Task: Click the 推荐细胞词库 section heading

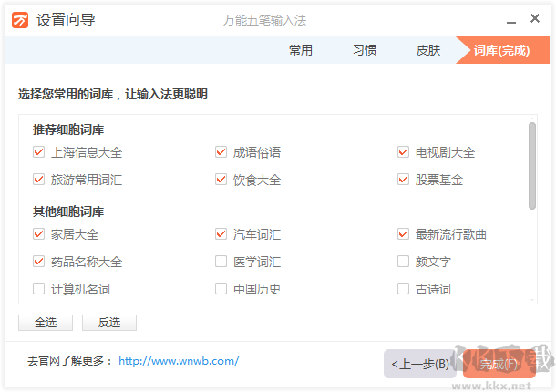Action: click(68, 129)
